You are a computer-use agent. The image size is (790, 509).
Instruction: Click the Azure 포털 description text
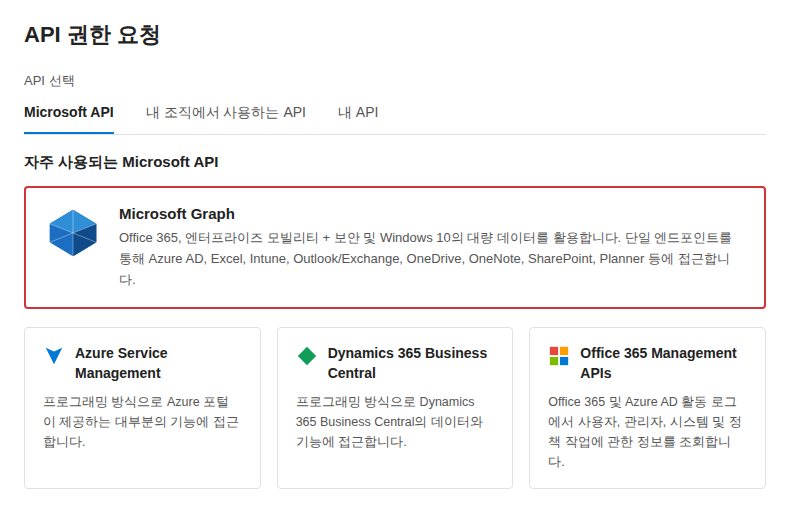pos(141,422)
